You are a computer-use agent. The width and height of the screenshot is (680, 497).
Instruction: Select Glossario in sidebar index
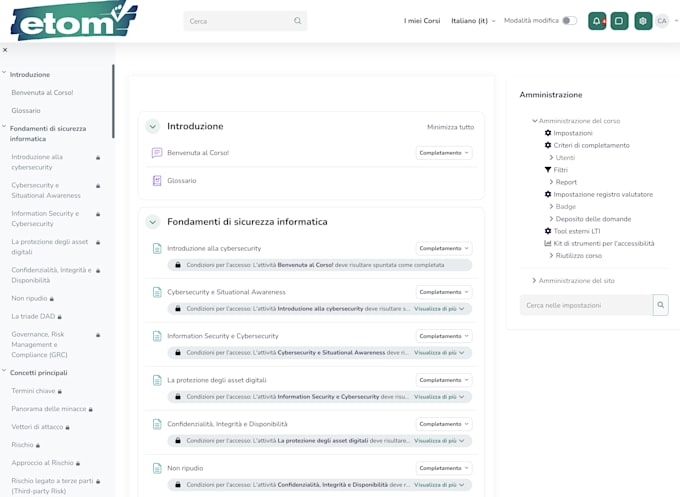(x=26, y=111)
